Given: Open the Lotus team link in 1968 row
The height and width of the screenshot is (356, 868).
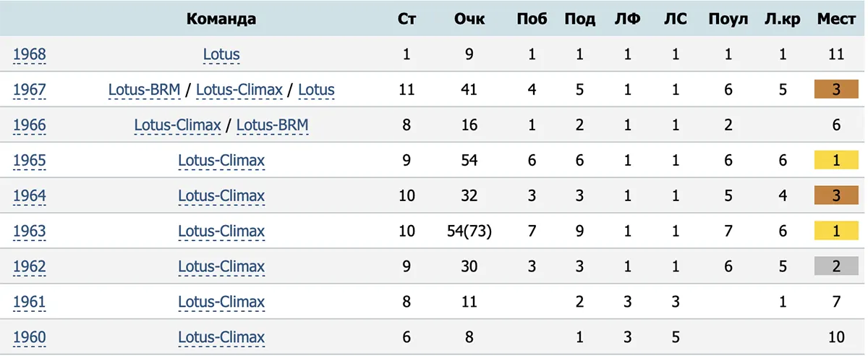Looking at the screenshot, I should click(x=221, y=55).
